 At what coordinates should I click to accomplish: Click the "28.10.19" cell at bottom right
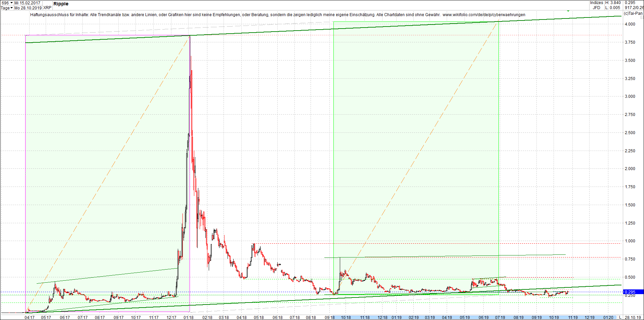point(633,317)
